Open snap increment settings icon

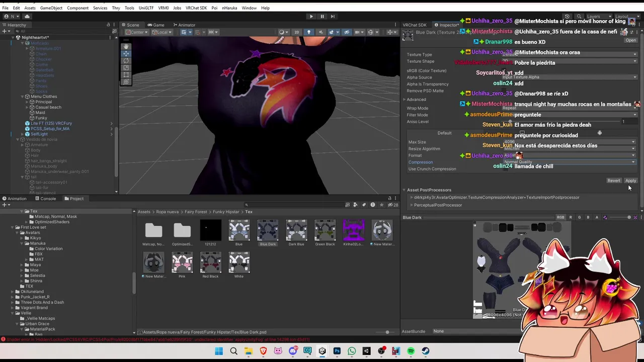pos(212,32)
